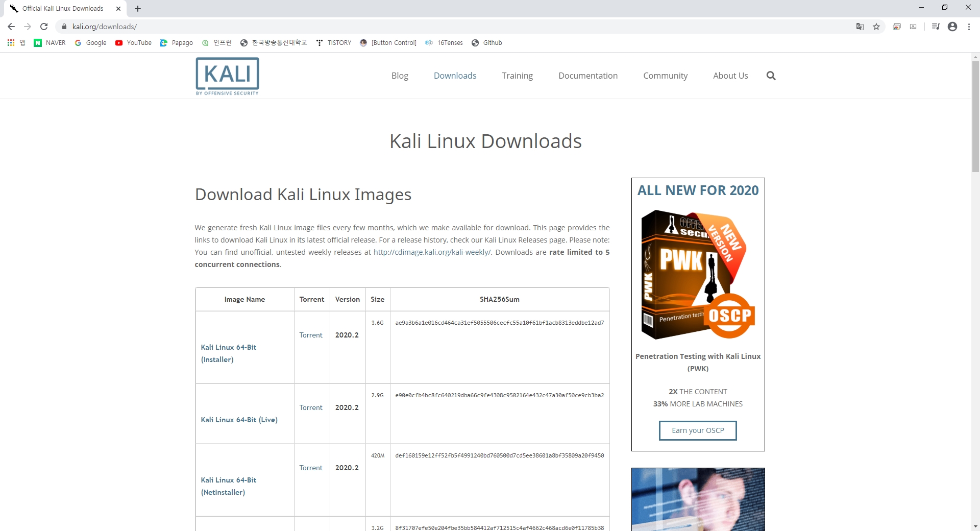Screen dimensions: 980x531
Task: Follow the cdimage.kali.org/kali-weekly link
Action: [432, 252]
